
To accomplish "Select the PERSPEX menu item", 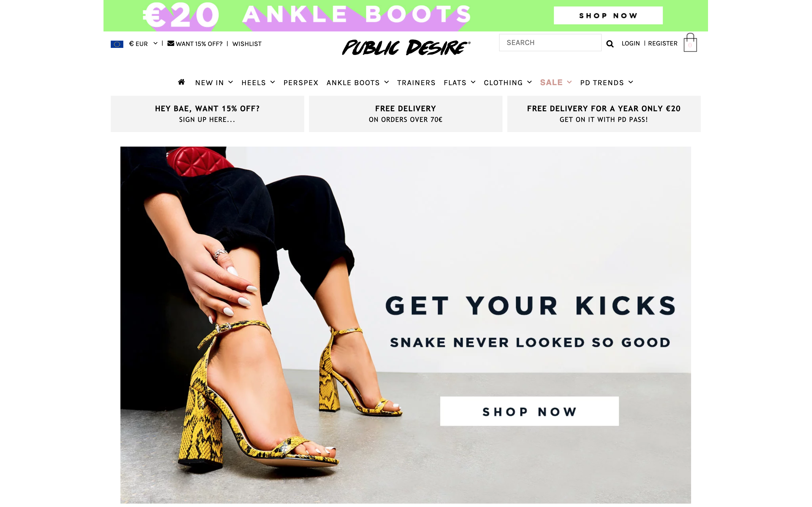I will coord(301,83).
